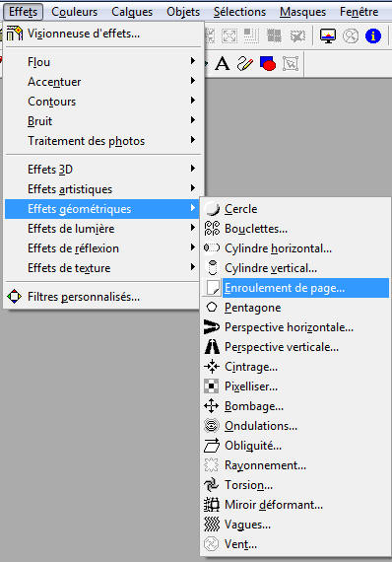392x562 pixels.
Task: Select the preset shapes tool icon
Action: tap(268, 64)
